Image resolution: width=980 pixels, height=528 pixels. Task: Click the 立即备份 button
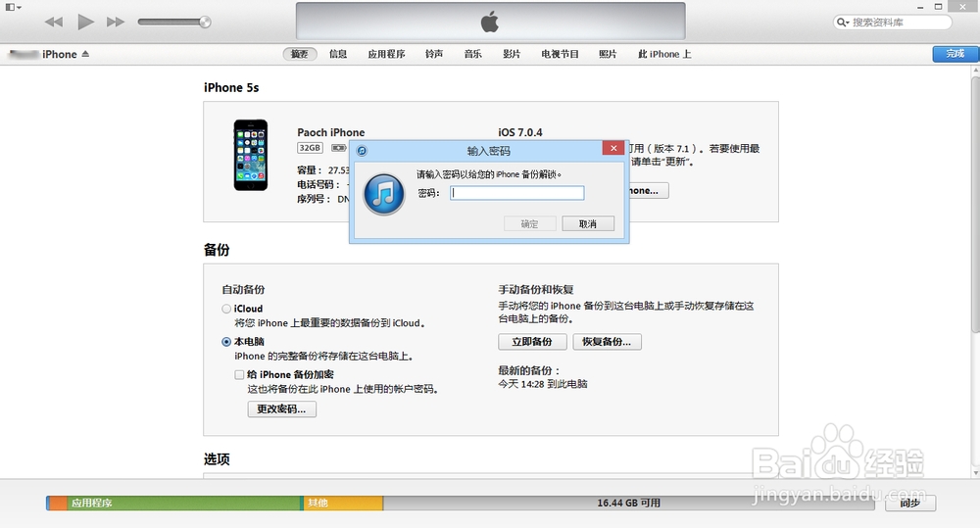tap(532, 342)
